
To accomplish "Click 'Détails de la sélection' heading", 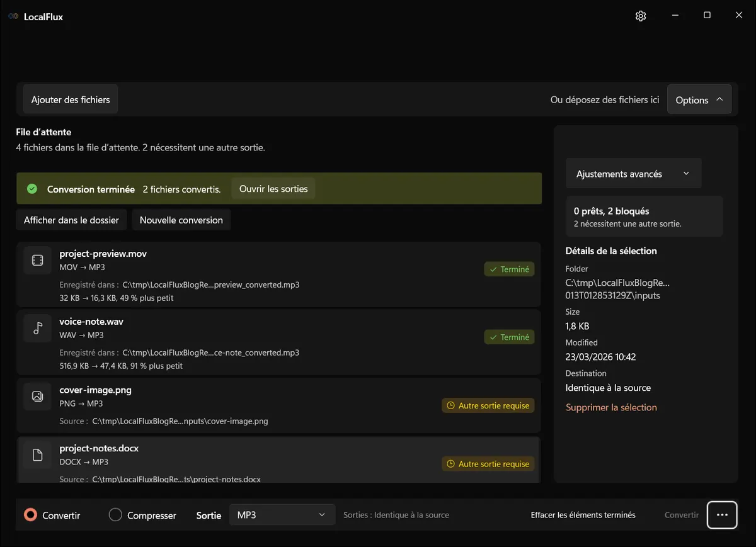I will click(x=611, y=251).
